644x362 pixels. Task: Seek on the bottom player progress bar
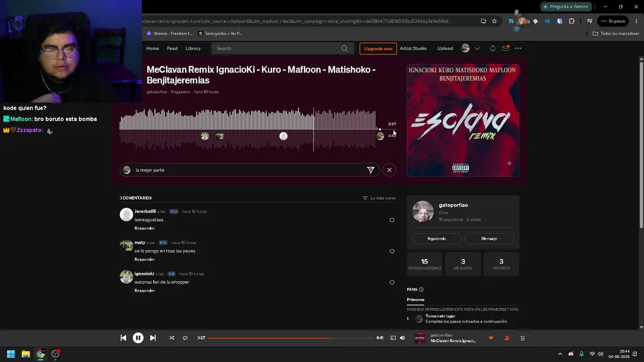(x=291, y=338)
